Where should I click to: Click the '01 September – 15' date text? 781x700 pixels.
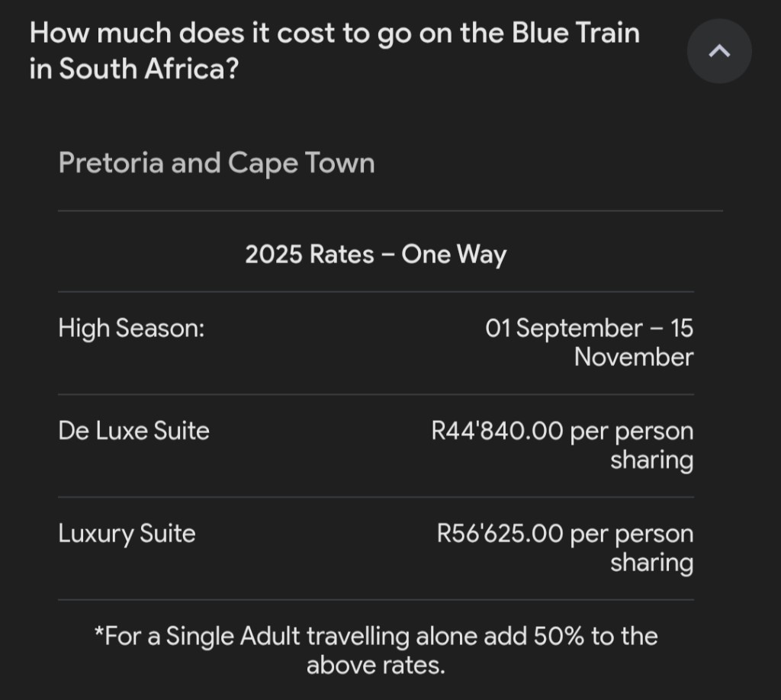[589, 328]
